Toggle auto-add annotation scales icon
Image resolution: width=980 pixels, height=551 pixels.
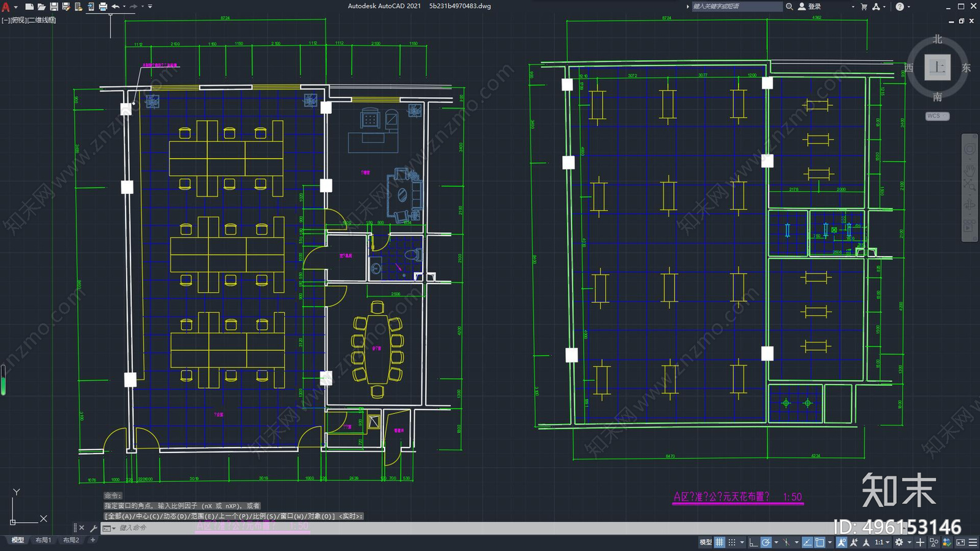[854, 542]
